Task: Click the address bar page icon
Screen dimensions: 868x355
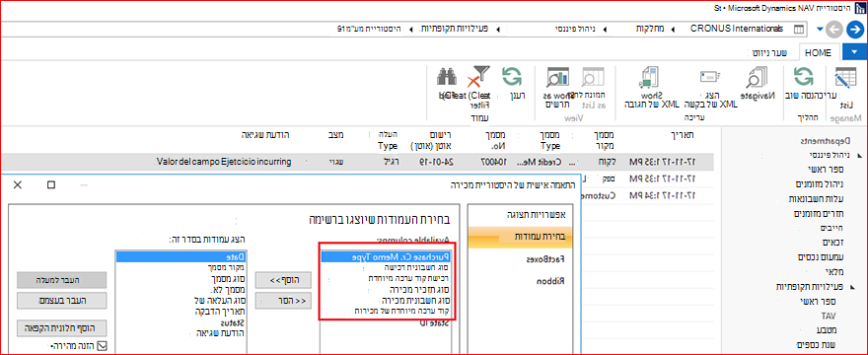Action: (799, 29)
